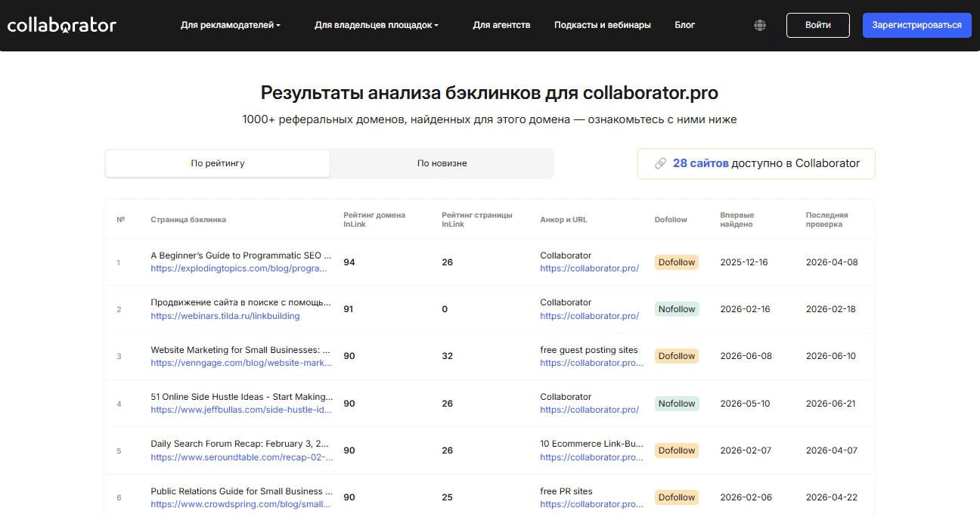Click Dofollow badge in venngage row

point(677,356)
